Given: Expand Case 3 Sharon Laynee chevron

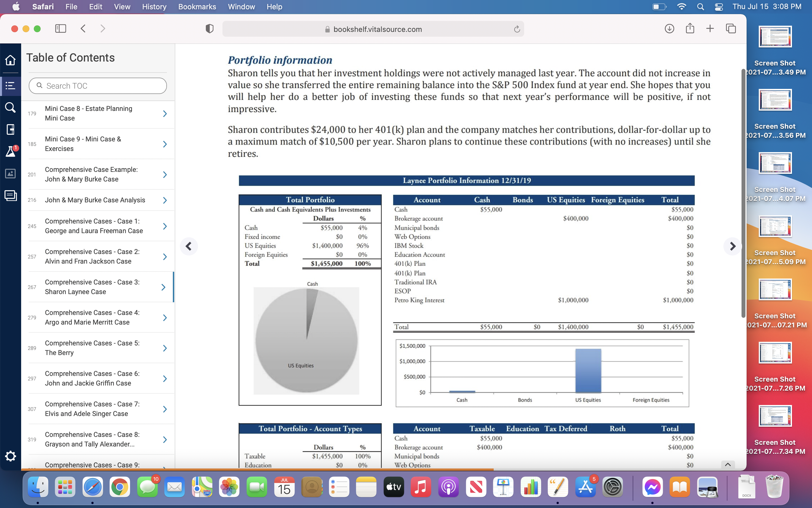Looking at the screenshot, I should point(164,287).
